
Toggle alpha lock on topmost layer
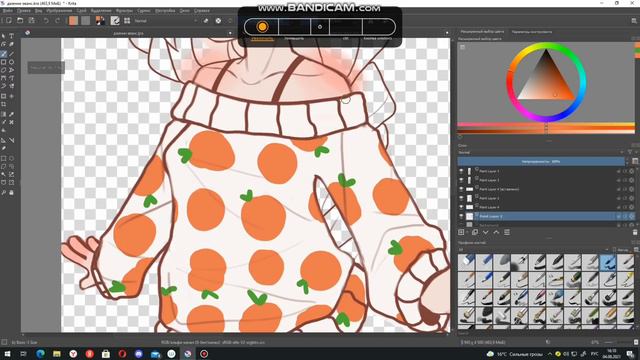click(631, 171)
